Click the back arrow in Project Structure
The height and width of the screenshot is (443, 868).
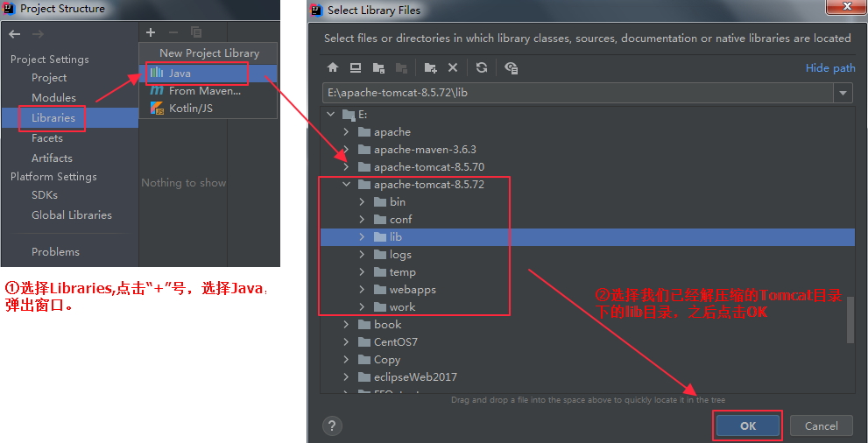[x=15, y=34]
